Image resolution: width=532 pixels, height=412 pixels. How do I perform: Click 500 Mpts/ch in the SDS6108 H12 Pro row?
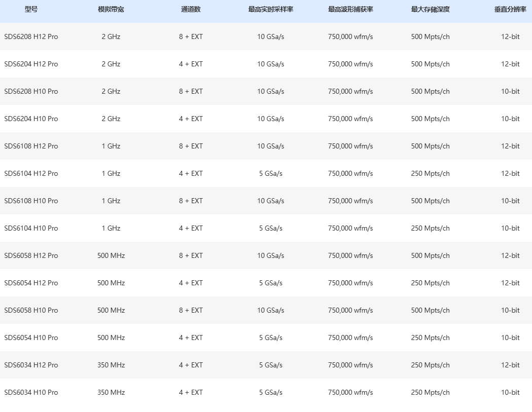(430, 146)
